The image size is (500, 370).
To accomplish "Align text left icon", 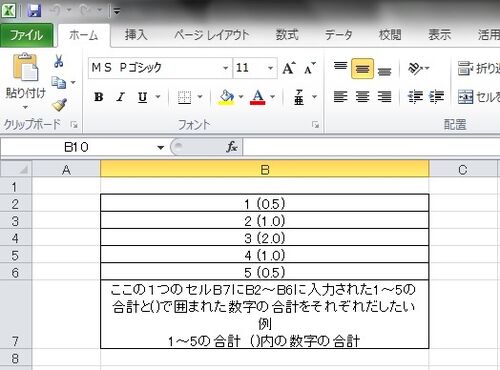I will 340,97.
